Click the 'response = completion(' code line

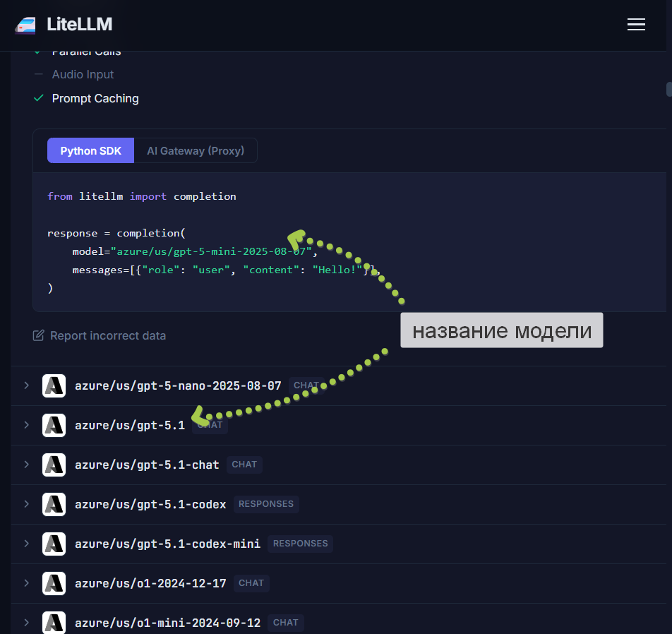(x=116, y=233)
